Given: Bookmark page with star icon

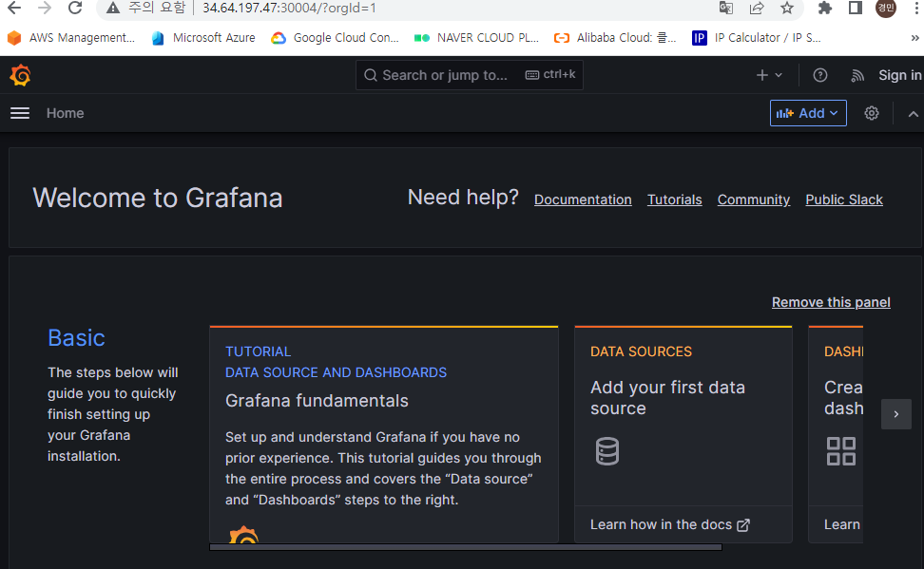Looking at the screenshot, I should [x=787, y=9].
